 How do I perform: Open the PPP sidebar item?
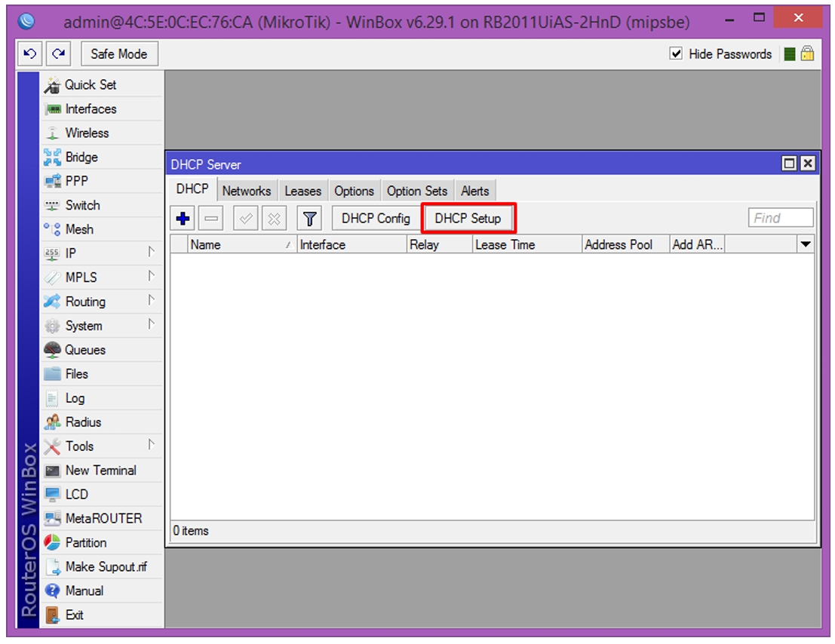(x=102, y=181)
